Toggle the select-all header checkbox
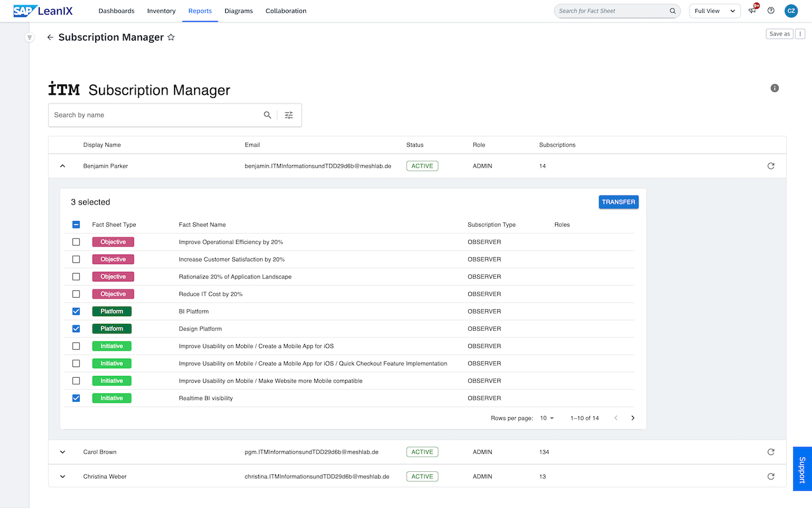This screenshot has width=812, height=508. coord(76,225)
